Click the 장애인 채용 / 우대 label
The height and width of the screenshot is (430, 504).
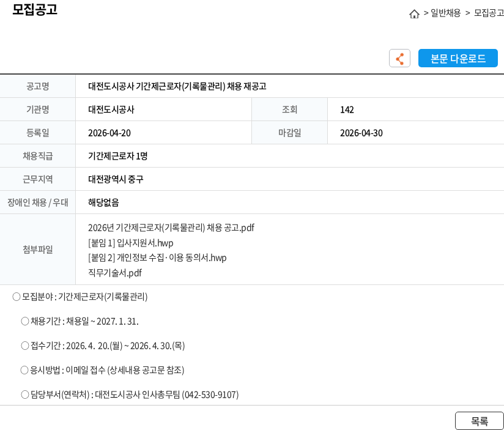point(37,202)
